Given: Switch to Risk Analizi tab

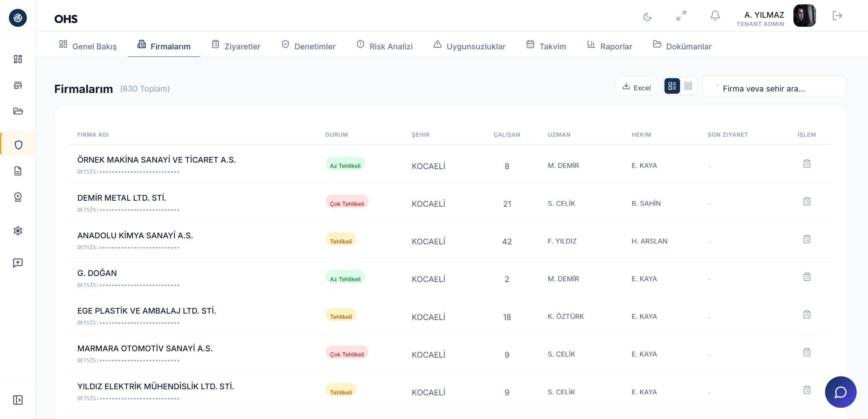Looking at the screenshot, I should tap(385, 46).
